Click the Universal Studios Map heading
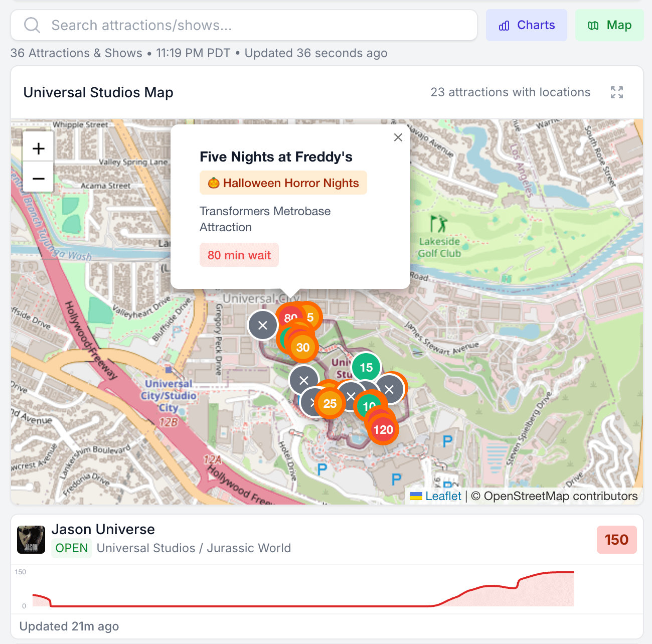The image size is (652, 644). coord(98,92)
